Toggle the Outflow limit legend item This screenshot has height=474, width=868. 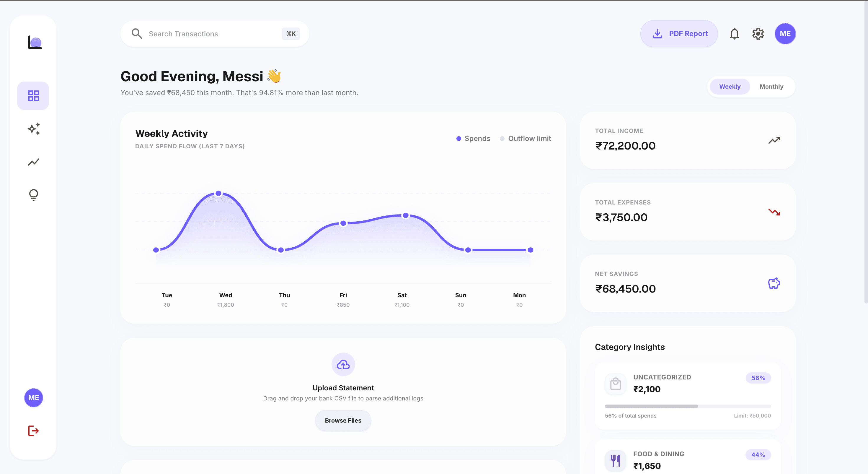(x=525, y=138)
